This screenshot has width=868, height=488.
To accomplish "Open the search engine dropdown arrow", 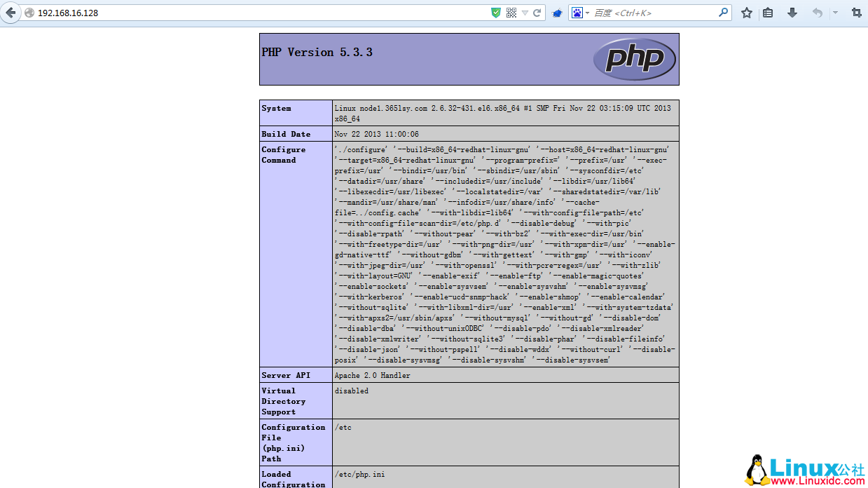I will coord(588,12).
